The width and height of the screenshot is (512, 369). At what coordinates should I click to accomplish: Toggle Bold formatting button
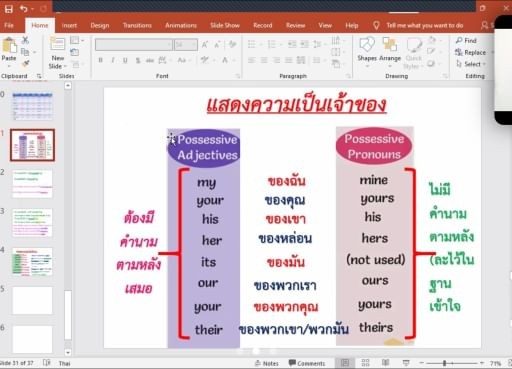point(100,60)
